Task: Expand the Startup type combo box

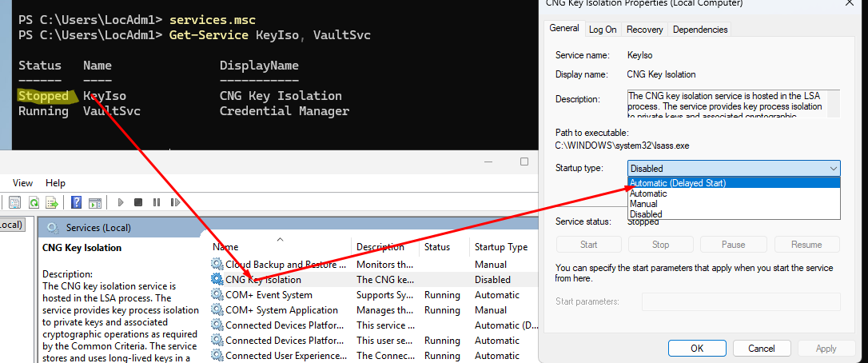Action: (734, 169)
